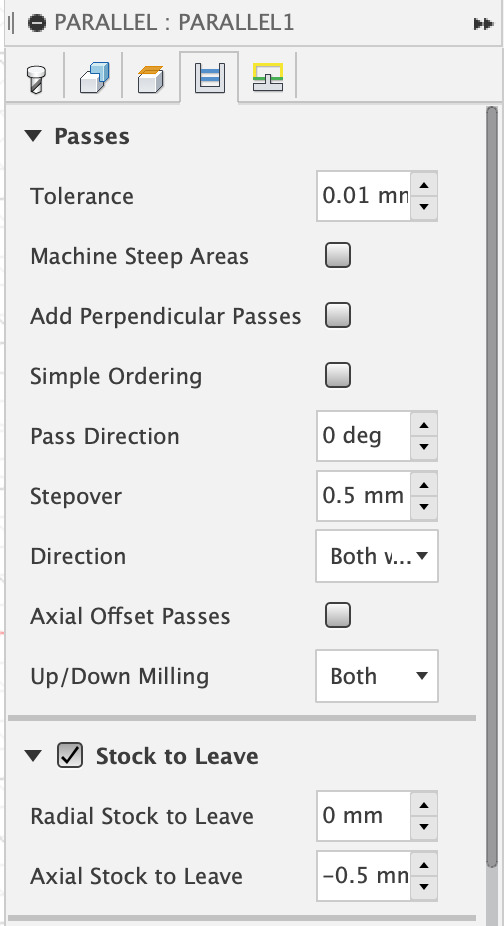504x926 pixels.
Task: Click the Stepover value field
Action: point(363,495)
